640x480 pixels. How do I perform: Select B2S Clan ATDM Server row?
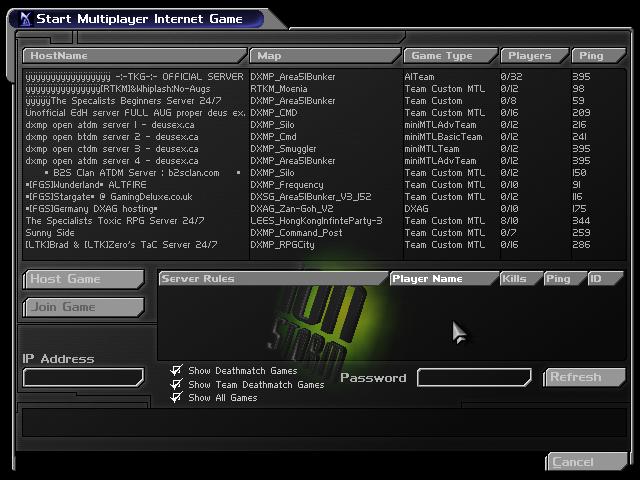[x=324, y=173]
